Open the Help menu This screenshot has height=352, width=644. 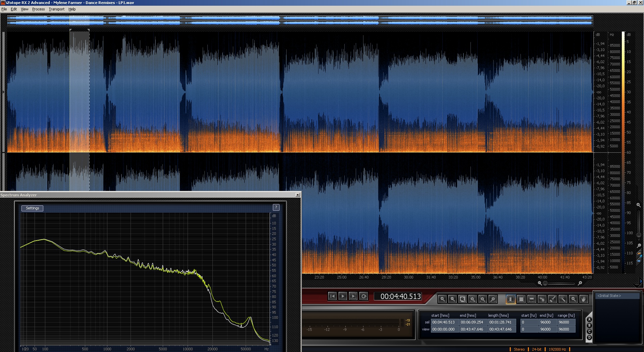(72, 9)
